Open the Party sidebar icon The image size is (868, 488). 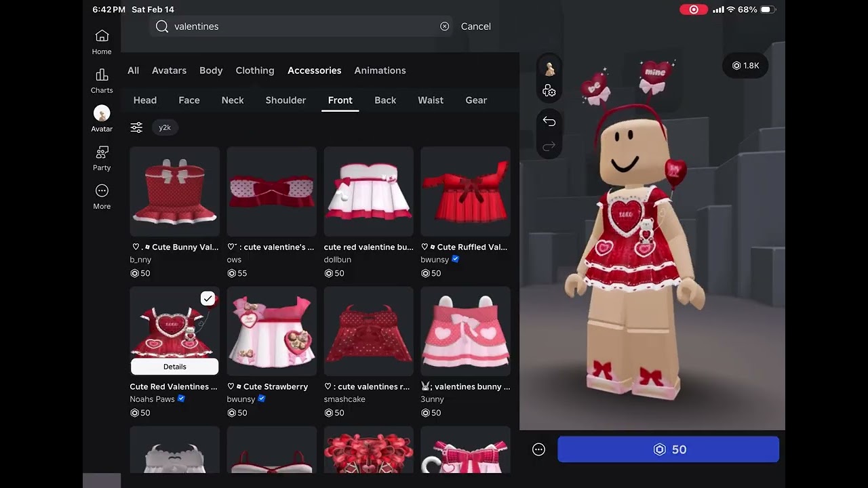pos(102,157)
